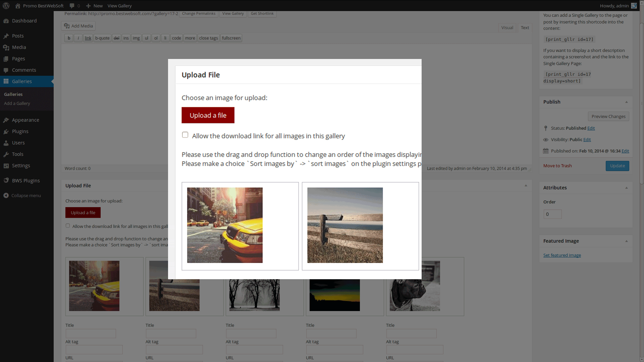Screen dimensions: 644x362
Task: Click the Add Media icon button
Action: pyautogui.click(x=78, y=26)
